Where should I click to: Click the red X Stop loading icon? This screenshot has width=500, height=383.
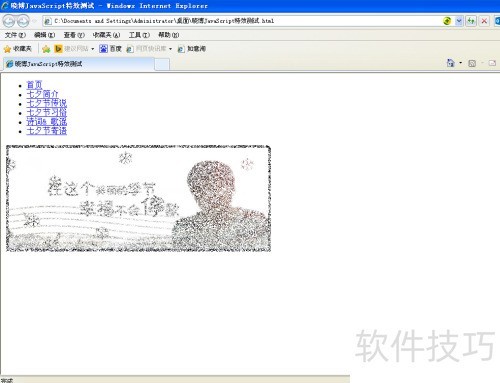pos(484,21)
